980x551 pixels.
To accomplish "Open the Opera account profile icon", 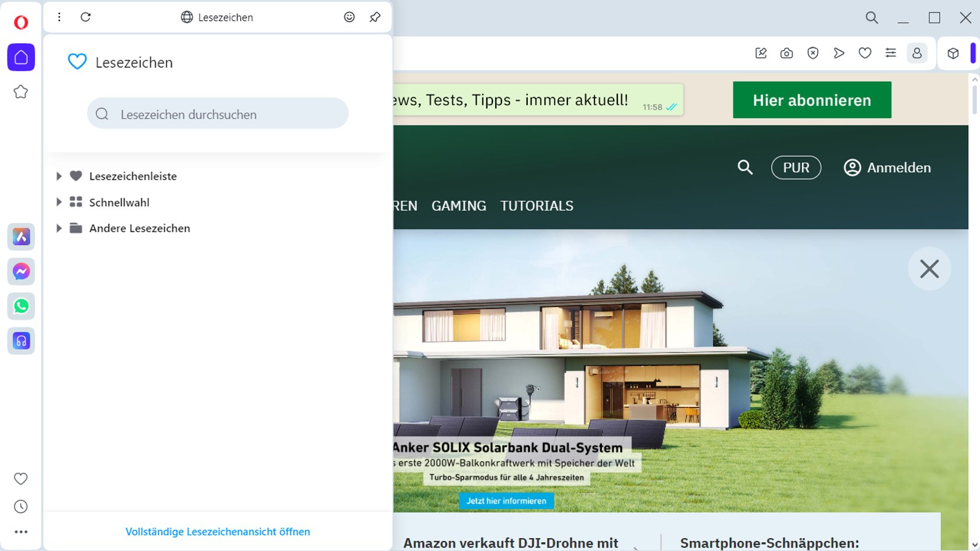I will pos(917,53).
